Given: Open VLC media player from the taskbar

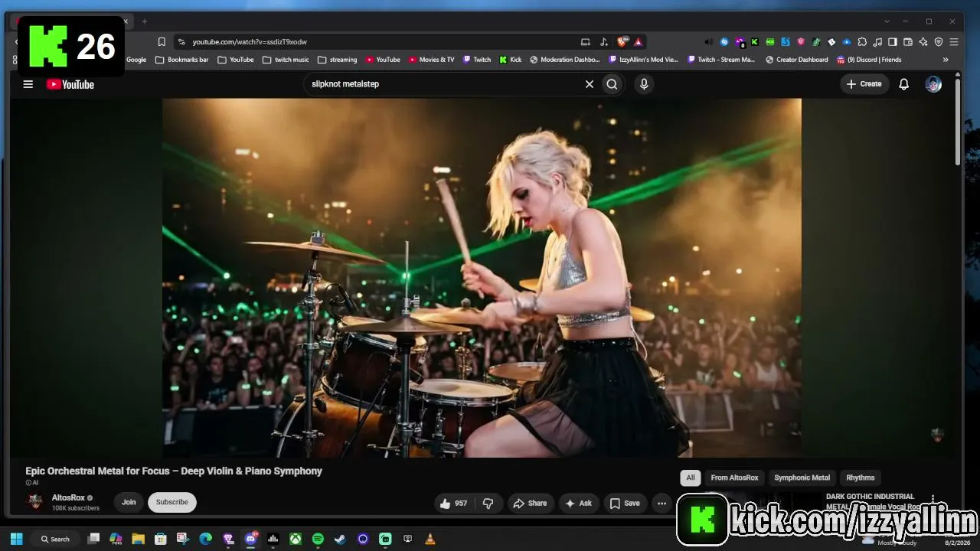Looking at the screenshot, I should coord(430,539).
